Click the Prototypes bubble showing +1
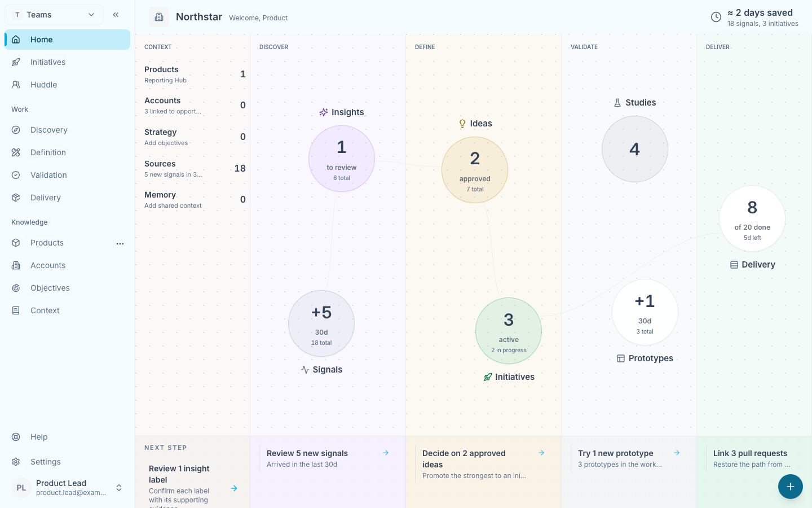The height and width of the screenshot is (508, 812). [645, 312]
